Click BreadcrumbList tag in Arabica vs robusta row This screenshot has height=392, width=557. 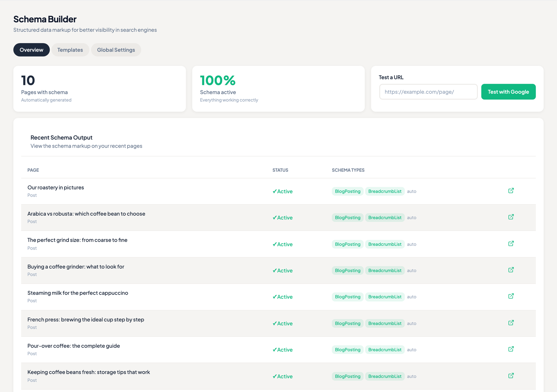(385, 218)
